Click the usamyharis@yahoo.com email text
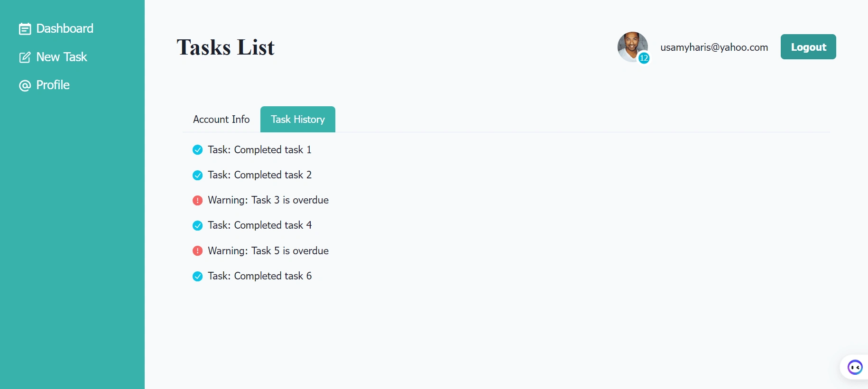Viewport: 868px width, 389px height. pyautogui.click(x=714, y=47)
